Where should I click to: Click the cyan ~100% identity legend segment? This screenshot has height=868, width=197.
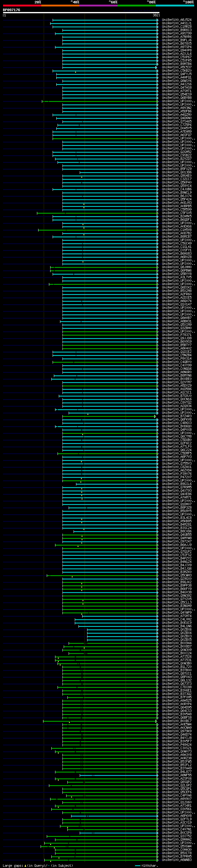coord(175,6)
